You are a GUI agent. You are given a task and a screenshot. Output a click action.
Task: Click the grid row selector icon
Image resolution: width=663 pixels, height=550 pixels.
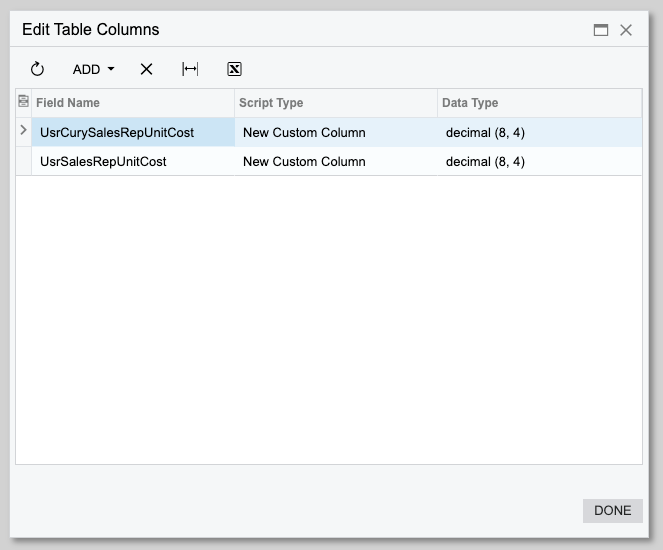point(24,101)
